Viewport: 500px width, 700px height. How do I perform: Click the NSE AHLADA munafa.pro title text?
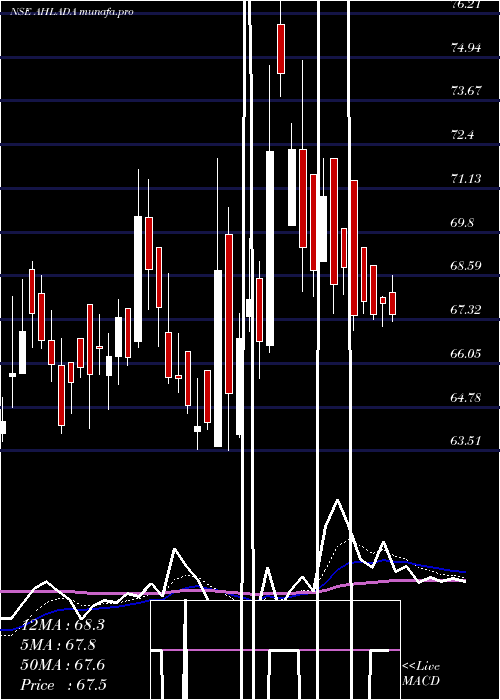coord(72,12)
